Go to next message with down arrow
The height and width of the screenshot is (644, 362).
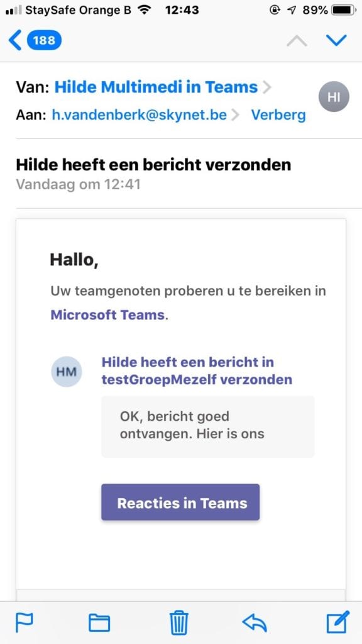pyautogui.click(x=336, y=40)
